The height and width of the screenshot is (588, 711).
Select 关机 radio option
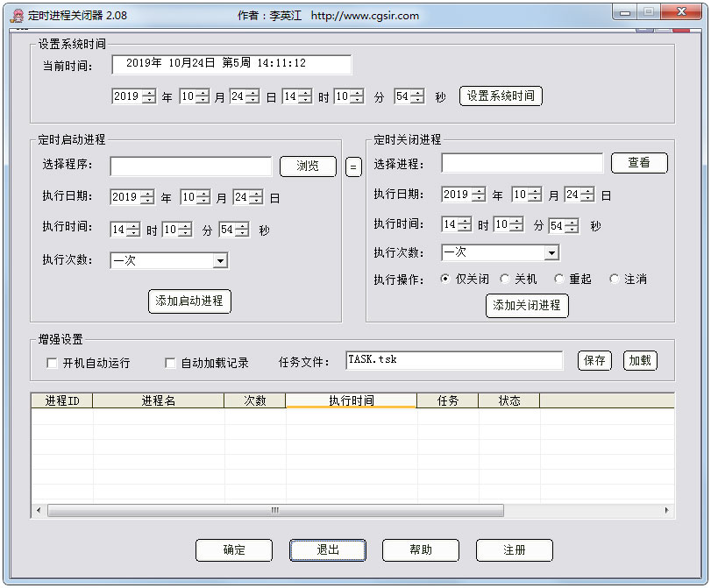click(504, 279)
